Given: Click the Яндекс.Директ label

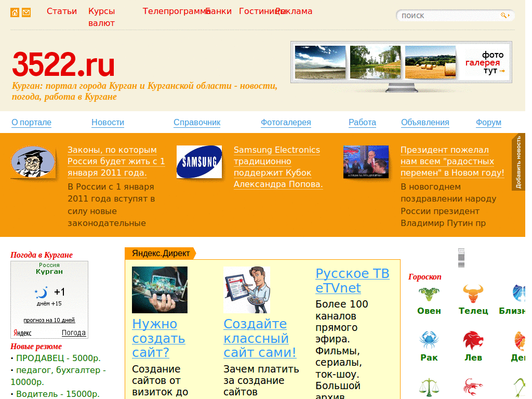Looking at the screenshot, I should click(x=161, y=254).
